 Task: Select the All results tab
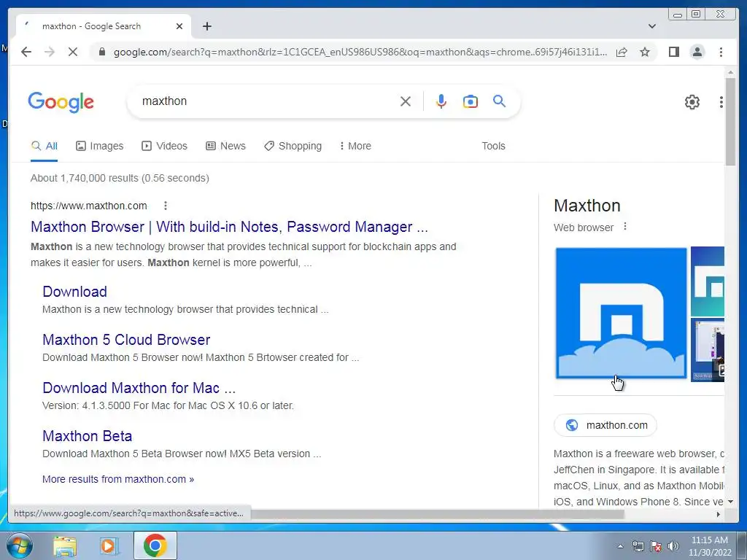pyautogui.click(x=44, y=146)
